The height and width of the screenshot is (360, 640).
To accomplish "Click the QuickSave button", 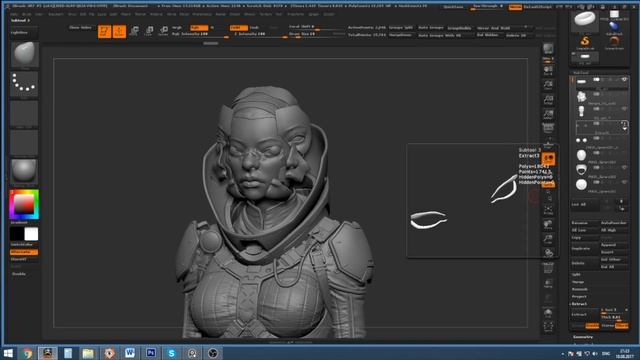I will [x=453, y=7].
